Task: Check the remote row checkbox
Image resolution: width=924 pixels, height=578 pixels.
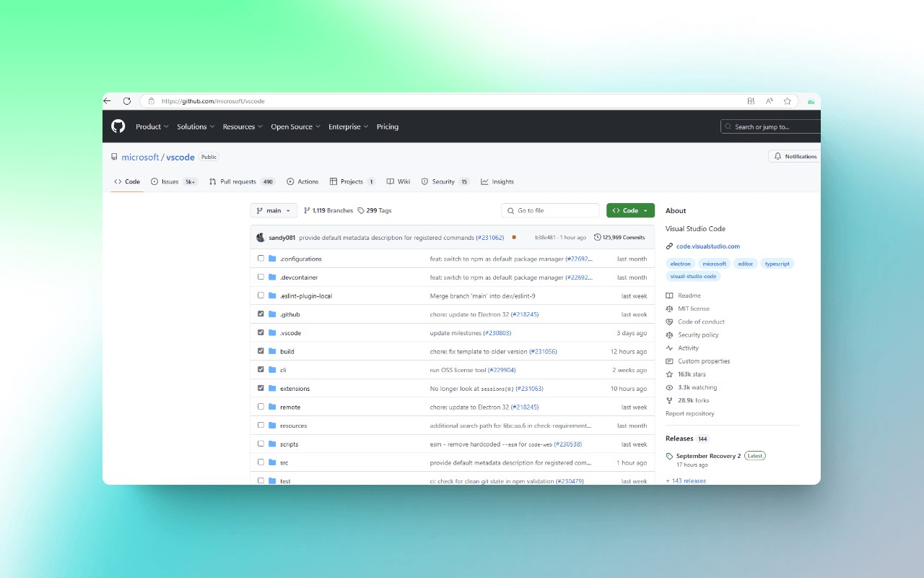Action: coord(261,407)
